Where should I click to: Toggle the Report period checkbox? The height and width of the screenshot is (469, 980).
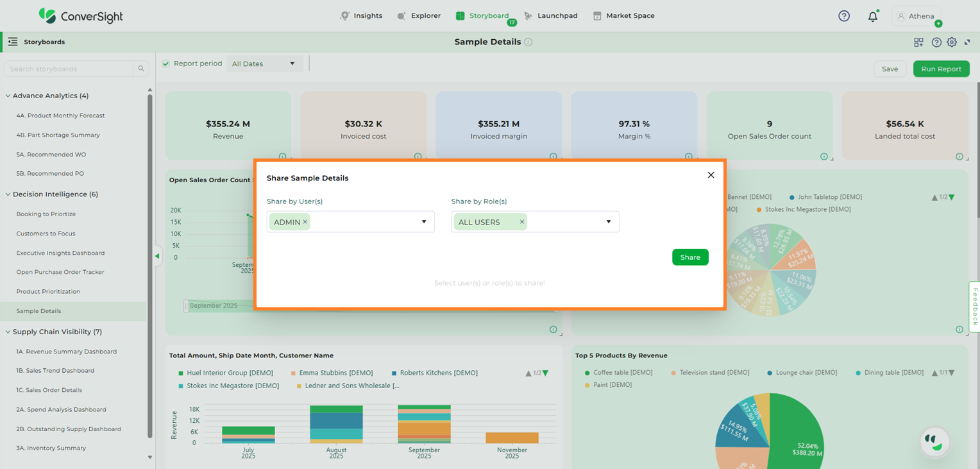pos(165,64)
